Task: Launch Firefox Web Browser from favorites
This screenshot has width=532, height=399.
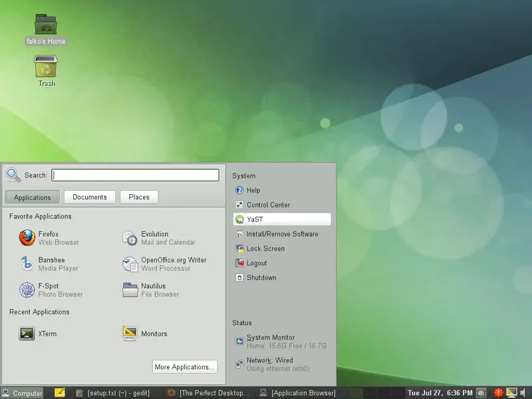Action: click(49, 238)
